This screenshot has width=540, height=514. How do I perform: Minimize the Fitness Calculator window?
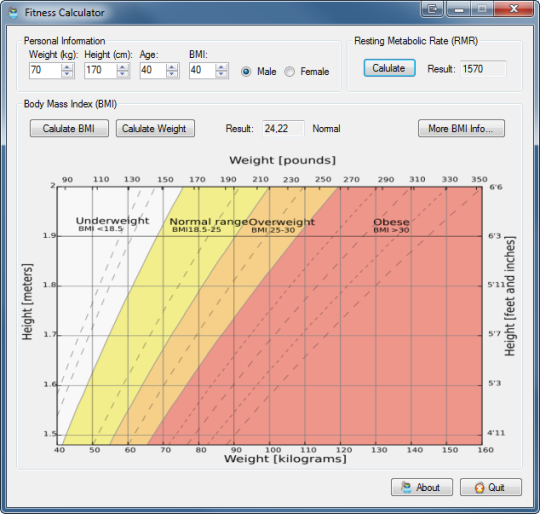pyautogui.click(x=459, y=9)
